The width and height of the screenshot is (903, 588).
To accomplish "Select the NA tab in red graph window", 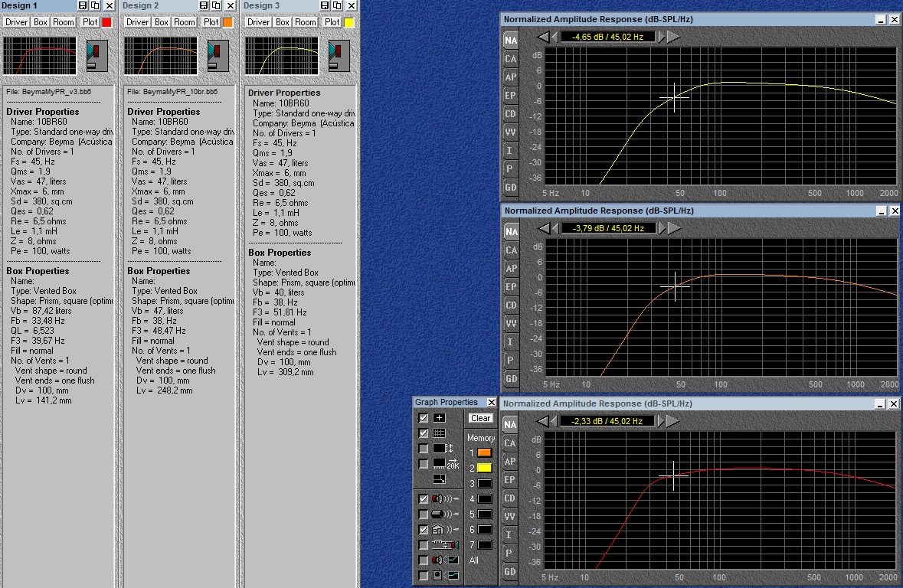I will [509, 425].
